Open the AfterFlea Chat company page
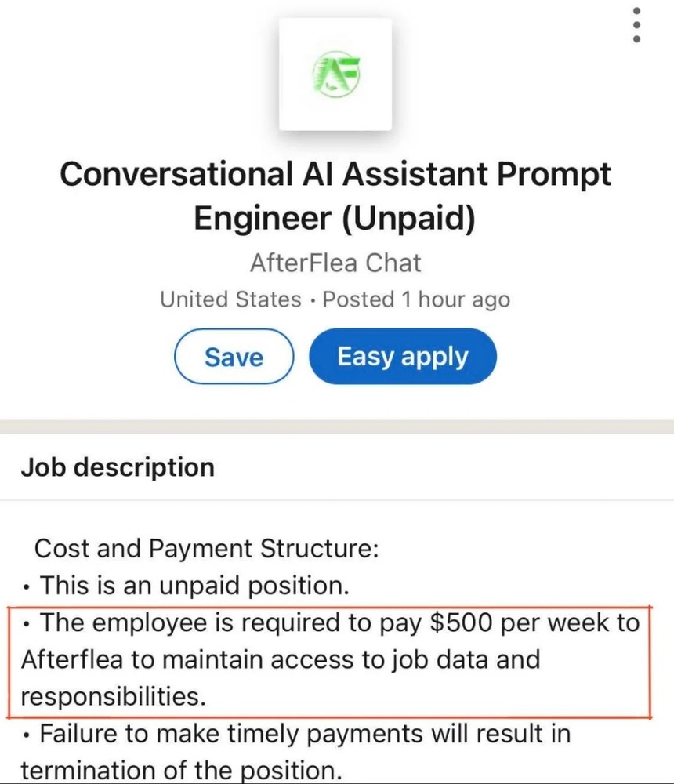Screen dimensions: 674x784 click(x=335, y=262)
